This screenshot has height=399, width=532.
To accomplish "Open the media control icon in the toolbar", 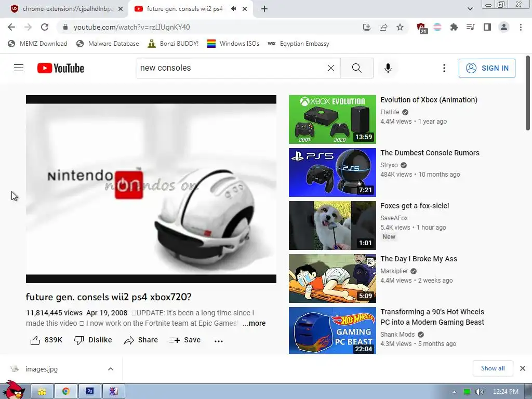I will [x=471, y=27].
